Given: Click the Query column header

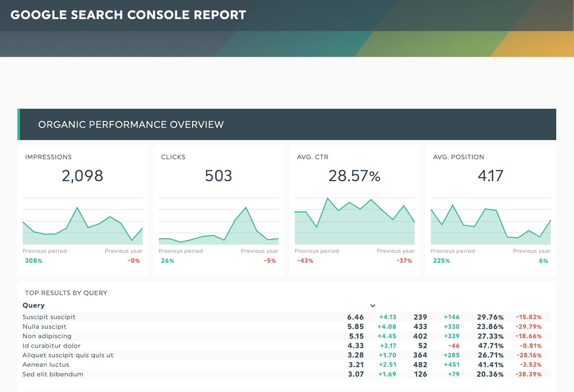Looking at the screenshot, I should pyautogui.click(x=34, y=305).
